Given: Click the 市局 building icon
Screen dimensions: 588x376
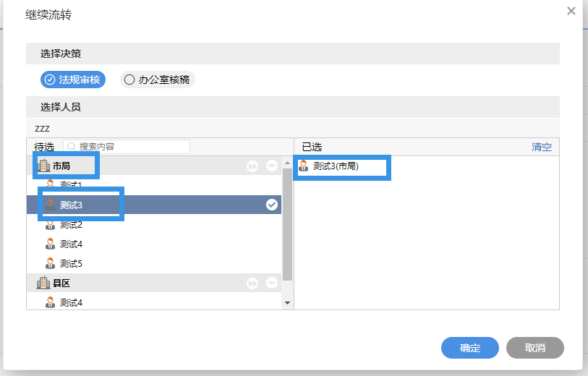Looking at the screenshot, I should (43, 166).
